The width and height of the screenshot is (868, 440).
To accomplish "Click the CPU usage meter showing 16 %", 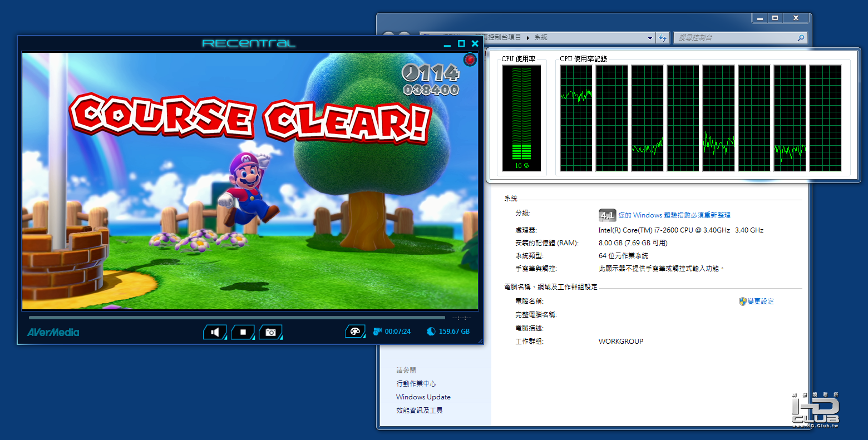I will coord(521,118).
